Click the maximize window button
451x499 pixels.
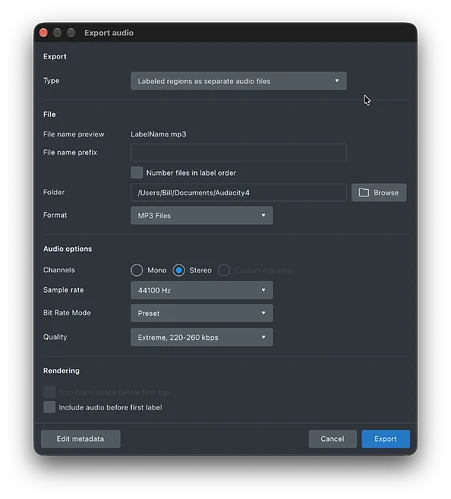(71, 33)
